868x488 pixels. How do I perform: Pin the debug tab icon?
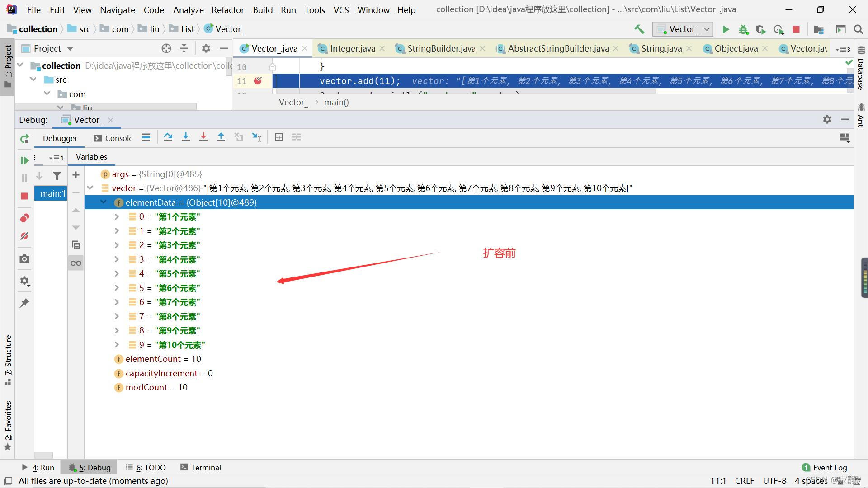(24, 303)
